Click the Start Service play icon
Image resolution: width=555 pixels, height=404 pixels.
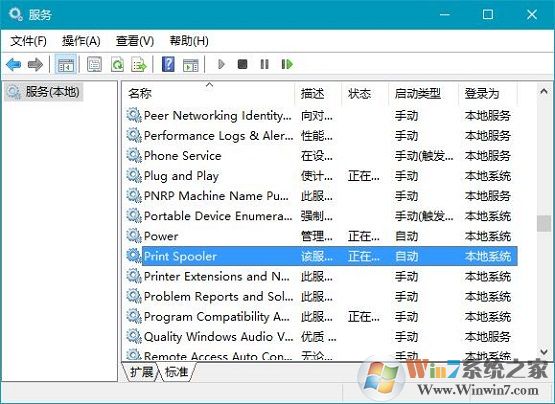pyautogui.click(x=221, y=64)
